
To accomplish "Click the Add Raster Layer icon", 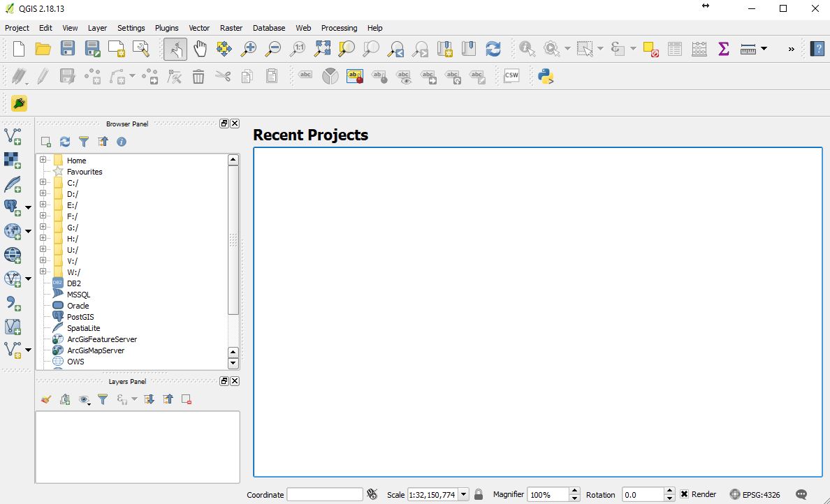I will [x=13, y=161].
